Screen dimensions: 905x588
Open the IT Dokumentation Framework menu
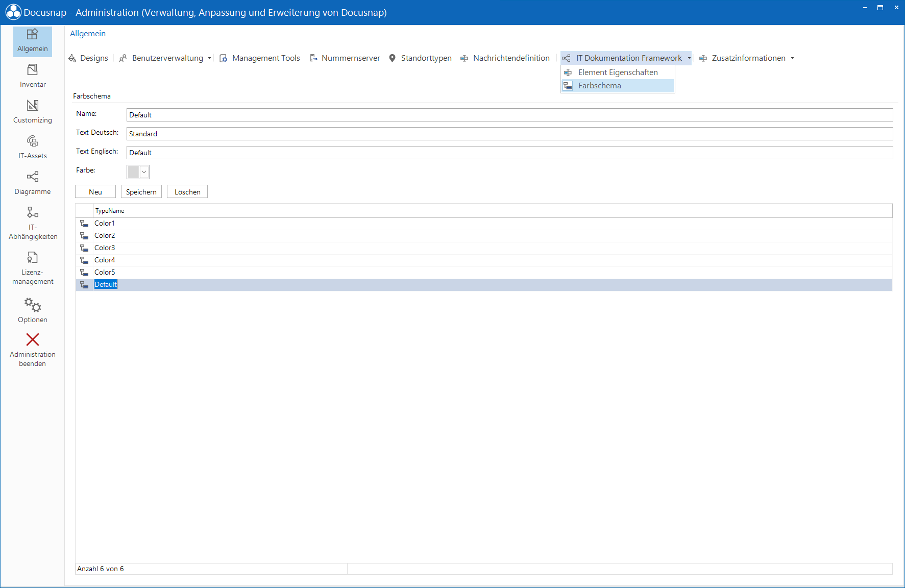(x=626, y=58)
